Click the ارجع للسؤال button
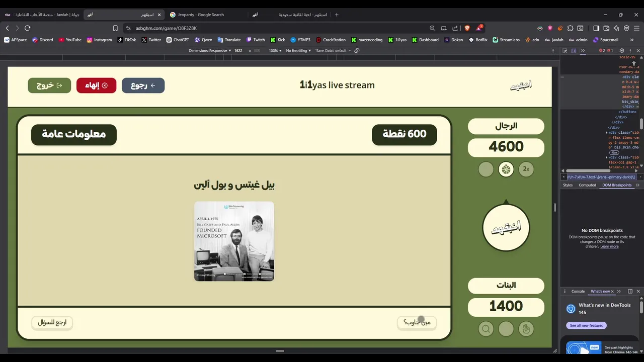This screenshot has width=644, height=362. click(52, 322)
